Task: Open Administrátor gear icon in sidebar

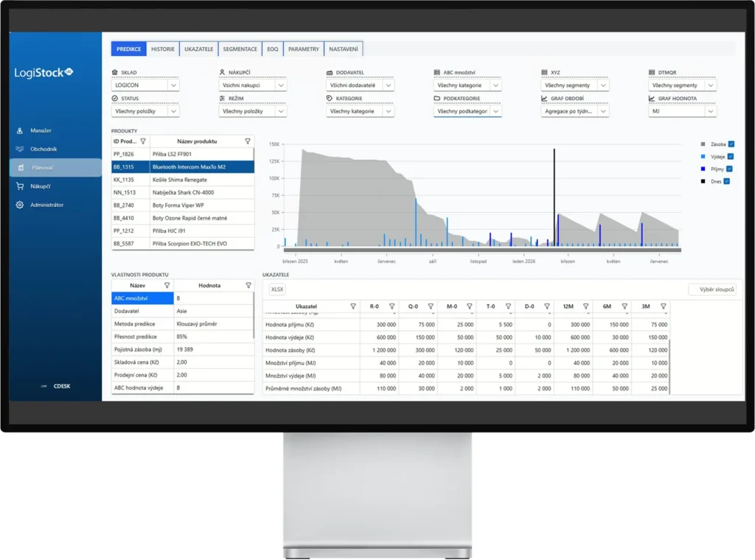Action: 20,205
